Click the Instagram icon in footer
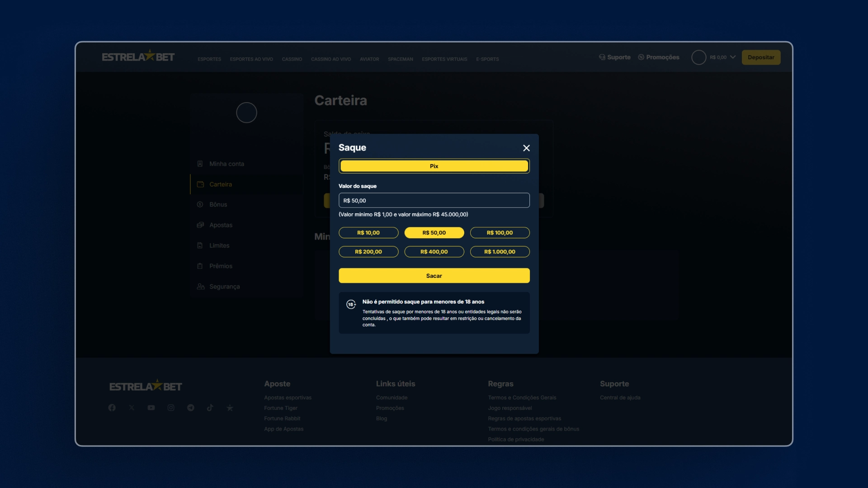This screenshot has width=868, height=488. (171, 408)
